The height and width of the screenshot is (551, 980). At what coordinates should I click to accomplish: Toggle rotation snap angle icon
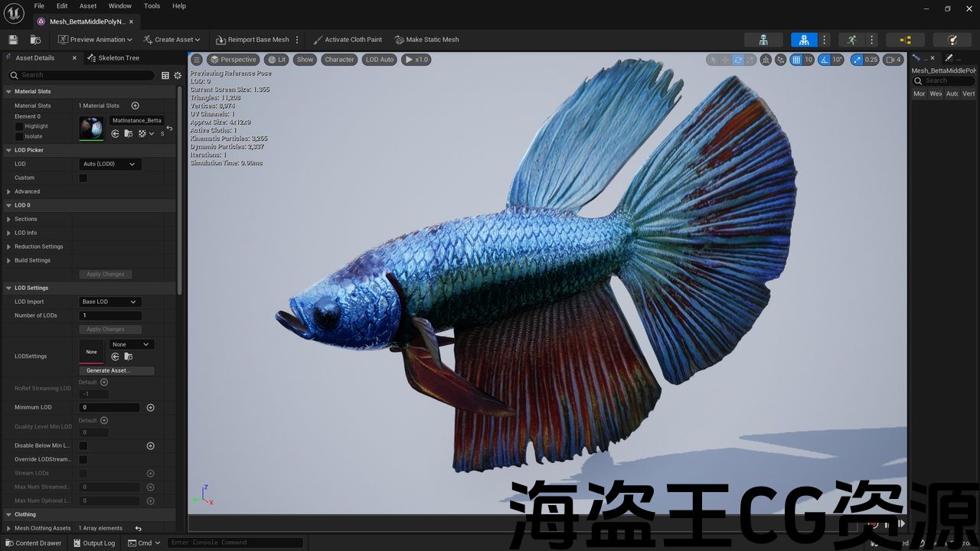(825, 60)
